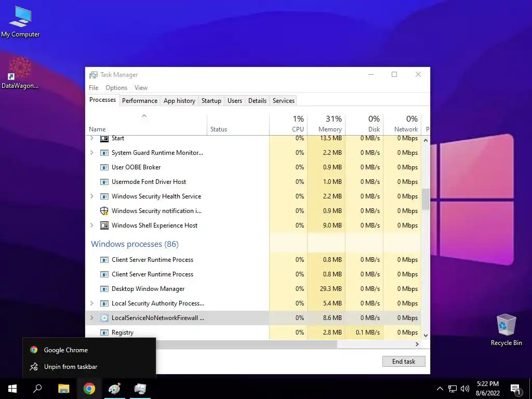Click horizontal scrollbar right arrow
Viewport: 532px width, 399px height.
(x=417, y=344)
